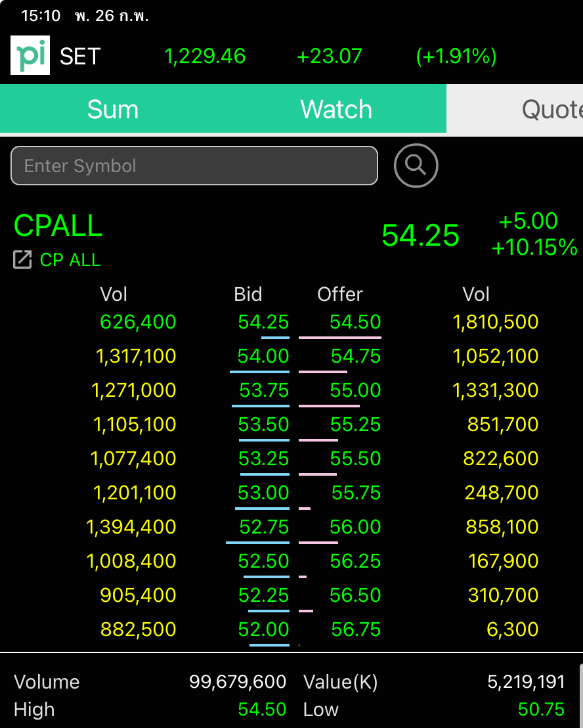
Task: Select offer price 55.25
Action: click(x=355, y=424)
